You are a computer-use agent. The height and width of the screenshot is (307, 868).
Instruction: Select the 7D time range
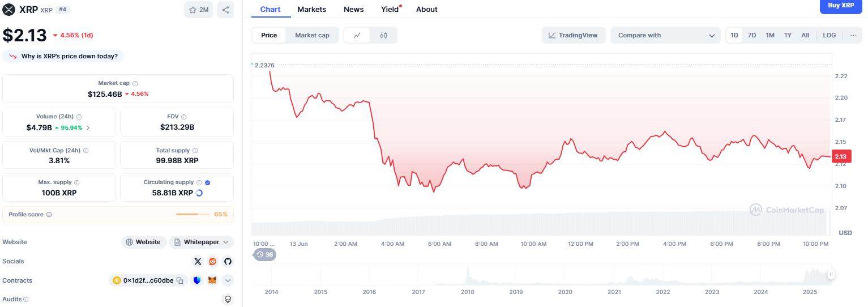coord(752,35)
